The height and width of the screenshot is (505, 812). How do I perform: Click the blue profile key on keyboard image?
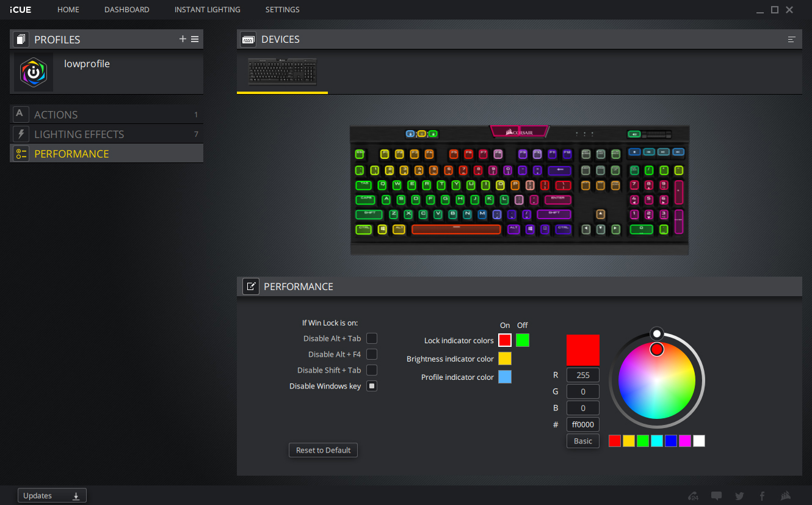pyautogui.click(x=410, y=134)
